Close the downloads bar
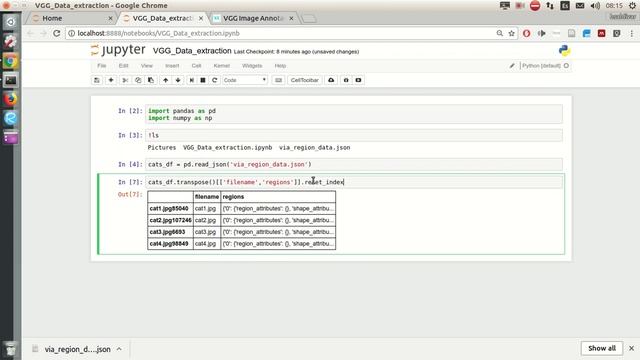The image size is (640, 360). coord(631,348)
